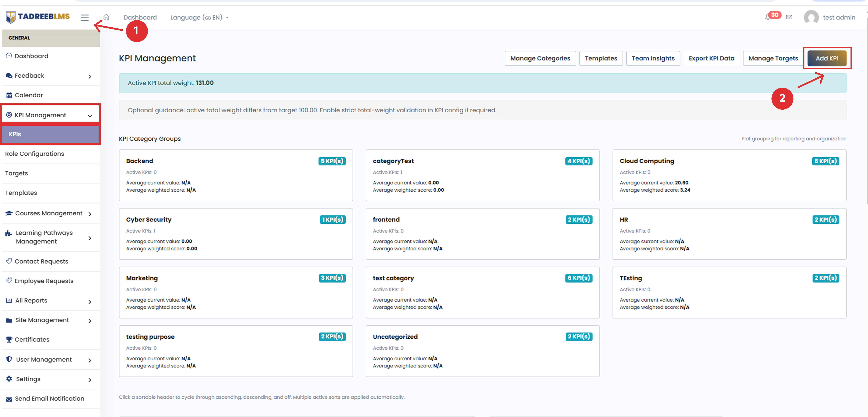Screen dimensions: 868x417
Task: Click the All Reports chart icon
Action: (9, 300)
